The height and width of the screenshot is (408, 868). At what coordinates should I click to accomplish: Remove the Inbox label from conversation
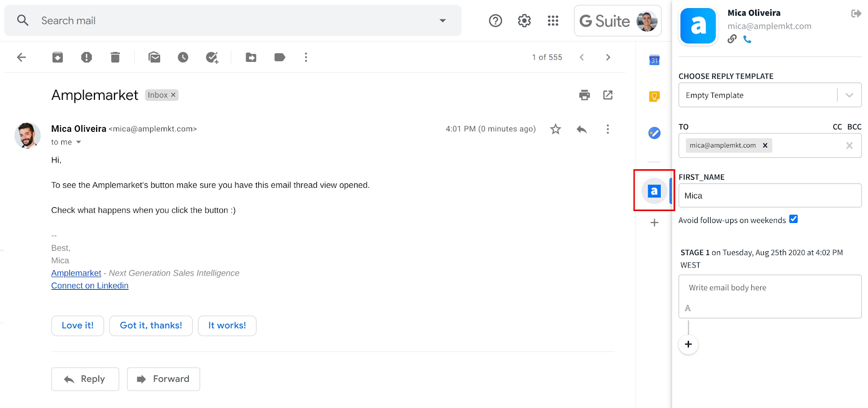(174, 95)
